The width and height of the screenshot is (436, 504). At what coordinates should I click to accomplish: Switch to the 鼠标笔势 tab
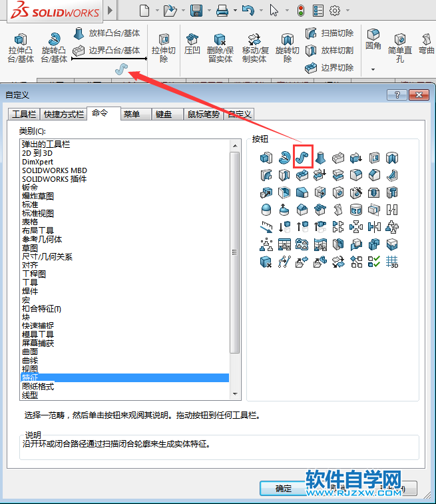pyautogui.click(x=203, y=114)
